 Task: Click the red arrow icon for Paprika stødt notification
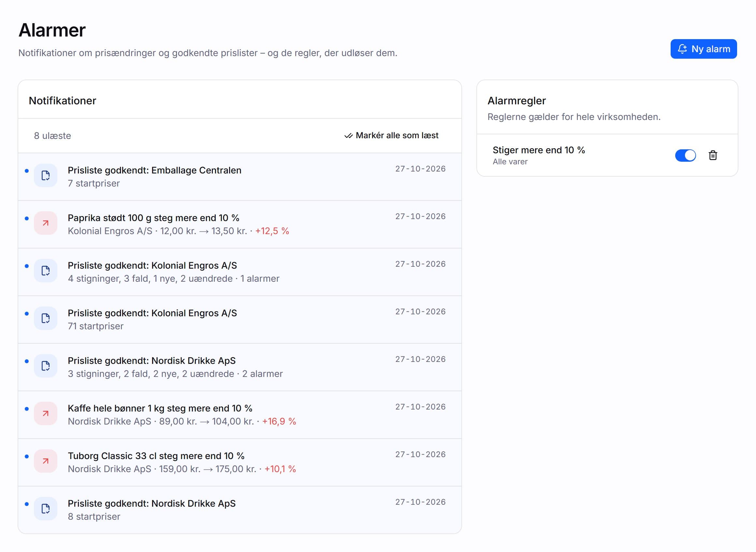click(x=46, y=223)
